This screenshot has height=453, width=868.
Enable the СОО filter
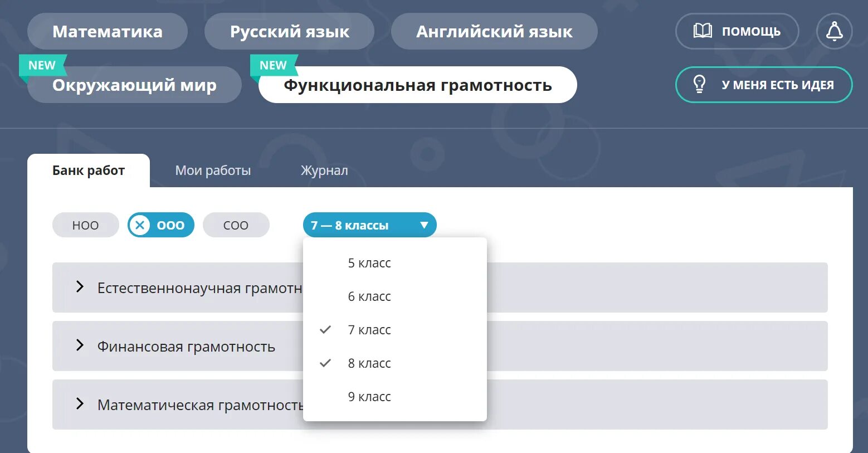coord(236,225)
